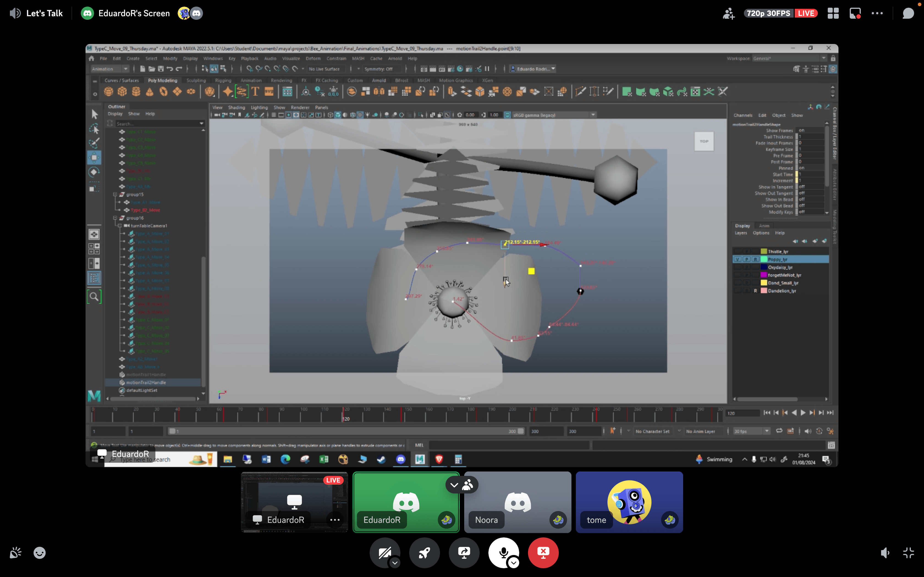Exit full screen mode in Discord
Image resolution: width=924 pixels, height=577 pixels.
pos(908,553)
